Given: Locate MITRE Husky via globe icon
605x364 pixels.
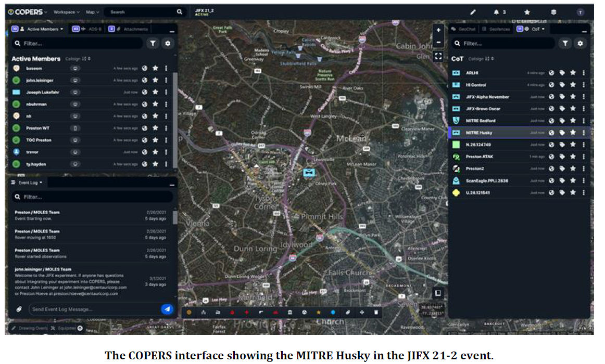Looking at the screenshot, I should pyautogui.click(x=551, y=133).
